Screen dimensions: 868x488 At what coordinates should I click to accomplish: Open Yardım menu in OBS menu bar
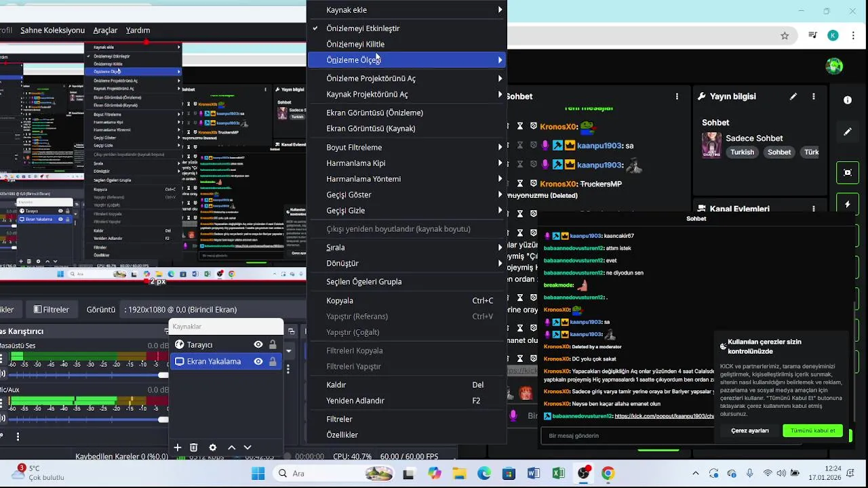pyautogui.click(x=138, y=30)
